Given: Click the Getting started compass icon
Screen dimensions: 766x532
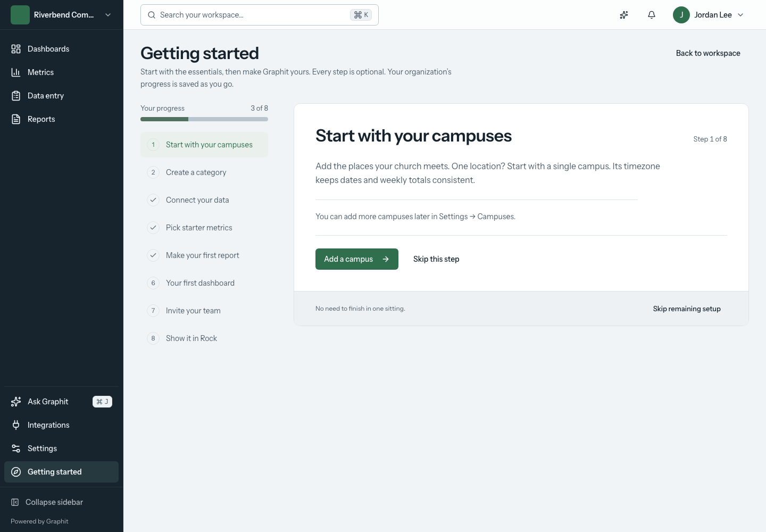Looking at the screenshot, I should [16, 472].
